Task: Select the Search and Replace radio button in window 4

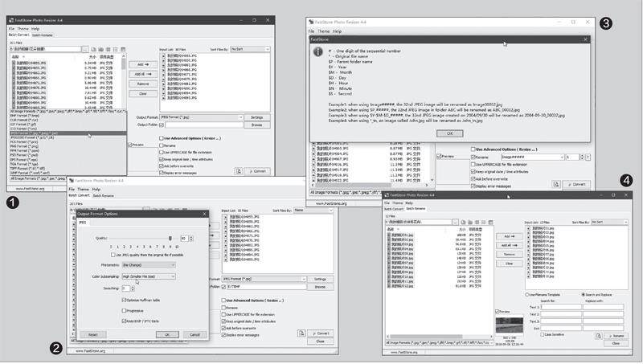Action: click(584, 295)
